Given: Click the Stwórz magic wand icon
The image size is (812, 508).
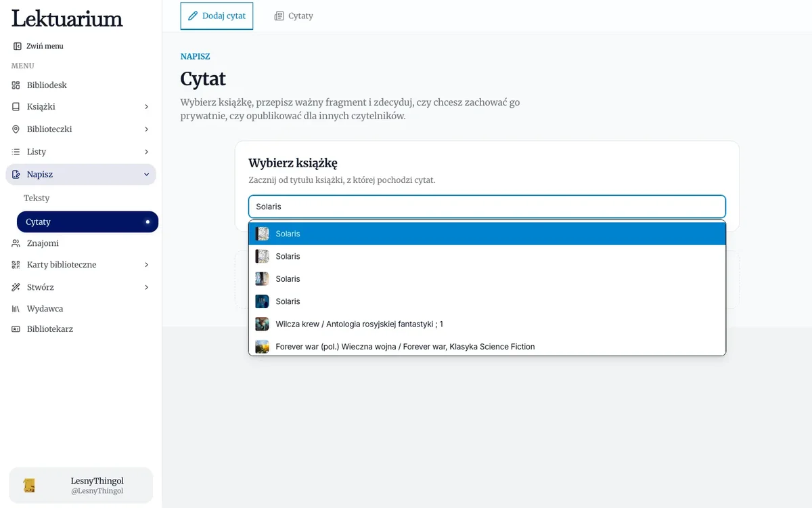Looking at the screenshot, I should click(x=16, y=287).
